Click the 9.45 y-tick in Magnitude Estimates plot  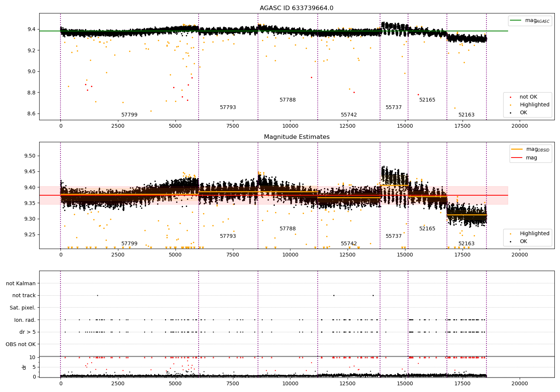pos(30,172)
